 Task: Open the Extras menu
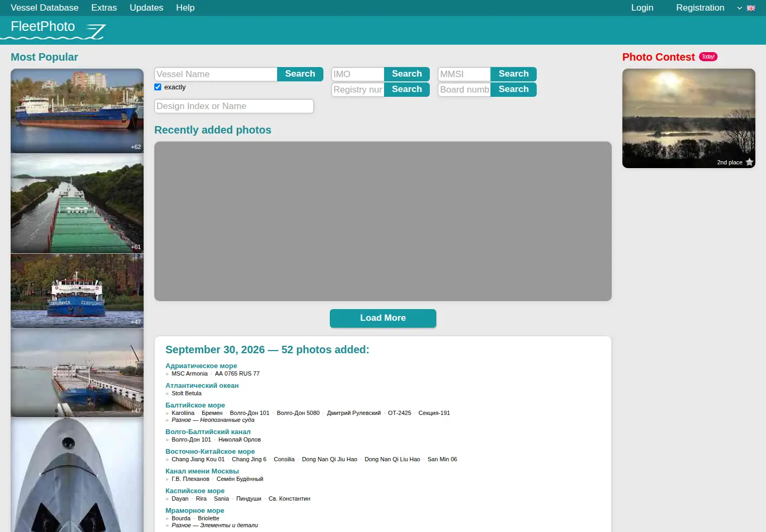(x=104, y=8)
